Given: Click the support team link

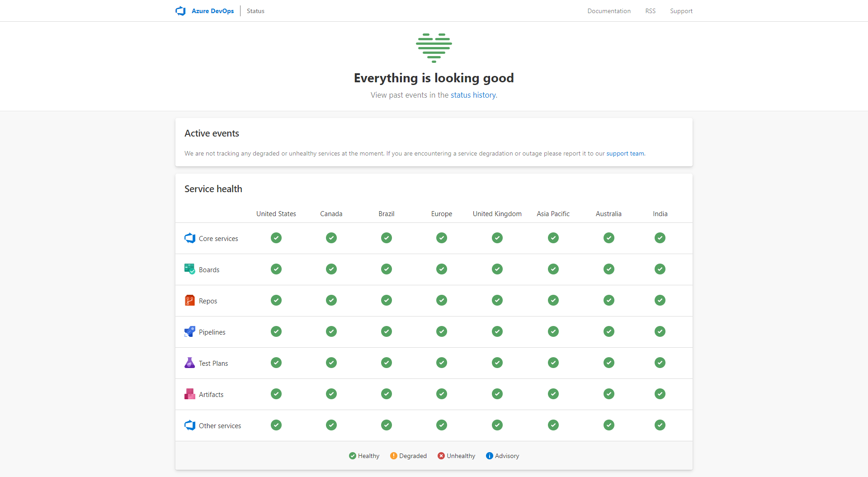Looking at the screenshot, I should point(625,153).
